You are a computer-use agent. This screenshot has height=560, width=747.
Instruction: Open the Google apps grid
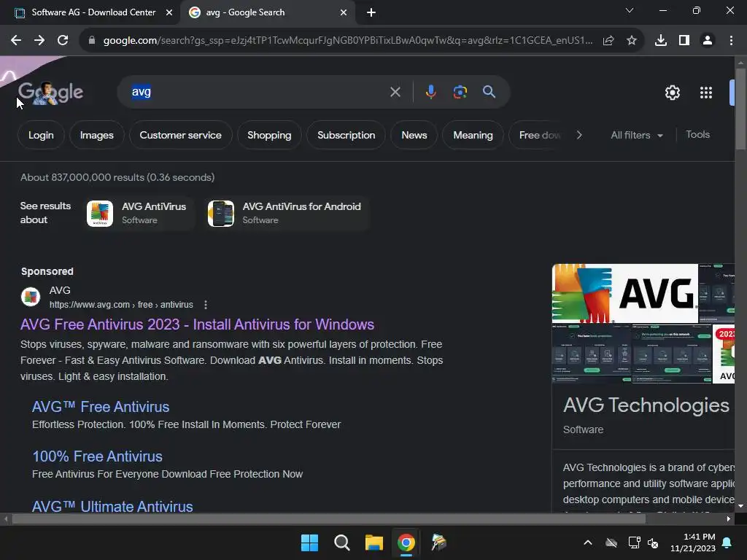coord(706,93)
